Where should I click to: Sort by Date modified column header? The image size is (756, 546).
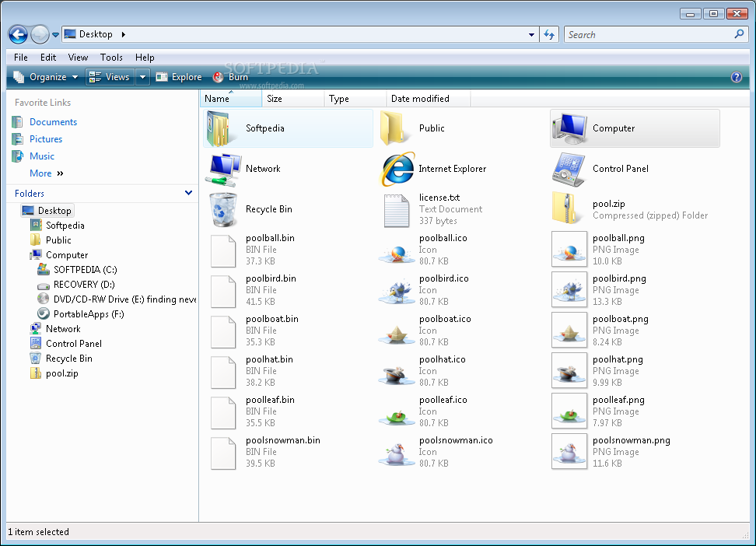(428, 99)
